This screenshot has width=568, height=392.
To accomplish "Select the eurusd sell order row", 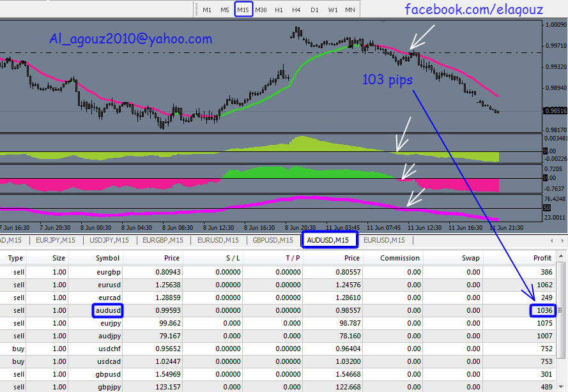I will tap(277, 285).
